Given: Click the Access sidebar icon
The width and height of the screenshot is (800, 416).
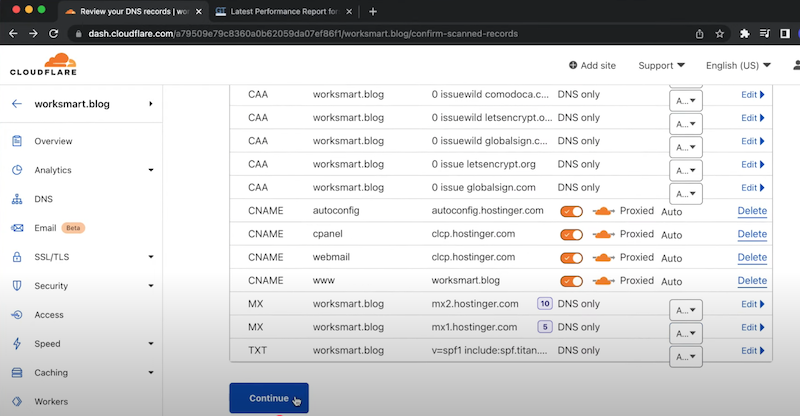Looking at the screenshot, I should pos(17,315).
